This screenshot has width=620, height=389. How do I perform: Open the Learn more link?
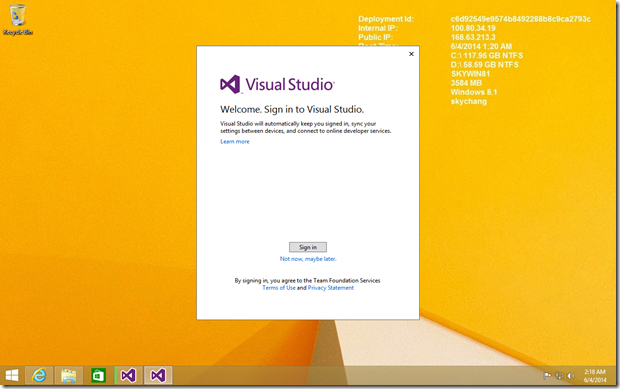coord(235,142)
